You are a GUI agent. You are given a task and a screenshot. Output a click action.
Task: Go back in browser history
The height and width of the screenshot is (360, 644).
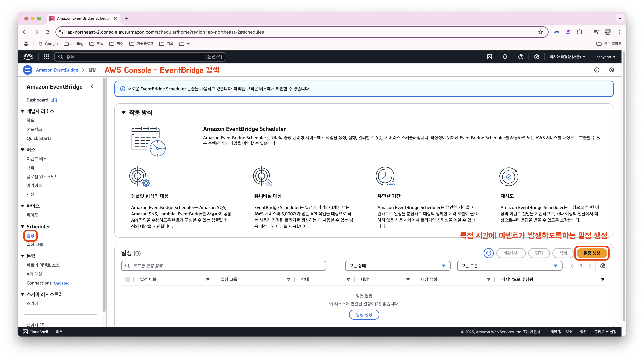pyautogui.click(x=25, y=32)
